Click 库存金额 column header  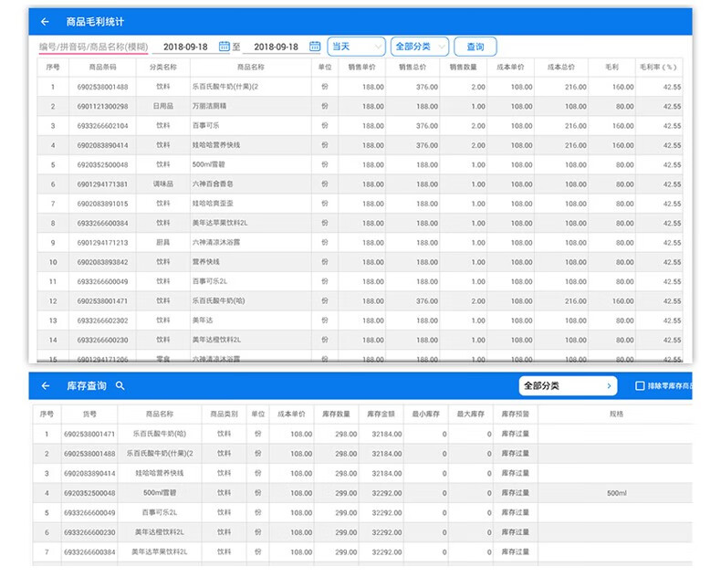click(380, 414)
